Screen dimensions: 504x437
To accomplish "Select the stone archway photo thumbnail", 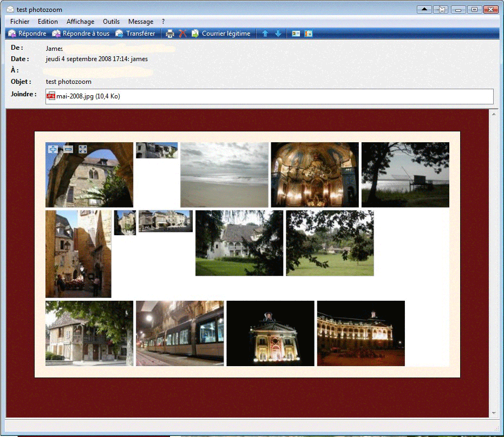I will [89, 175].
